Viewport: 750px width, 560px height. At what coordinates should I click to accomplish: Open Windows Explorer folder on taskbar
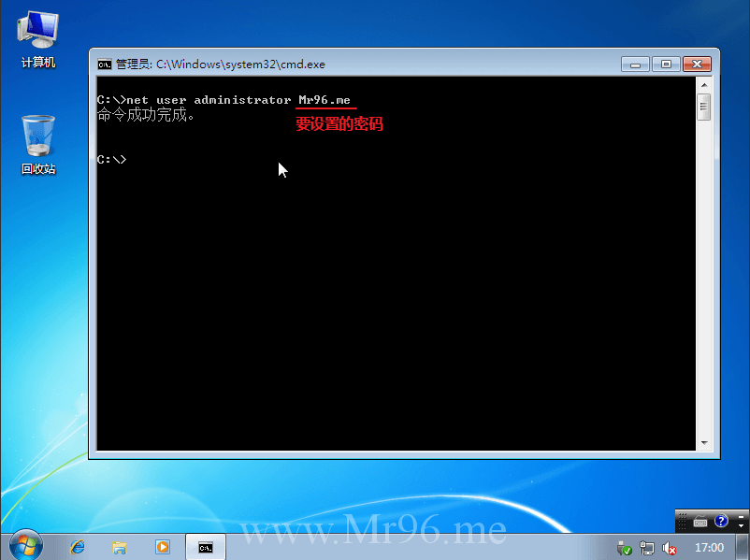(120, 547)
